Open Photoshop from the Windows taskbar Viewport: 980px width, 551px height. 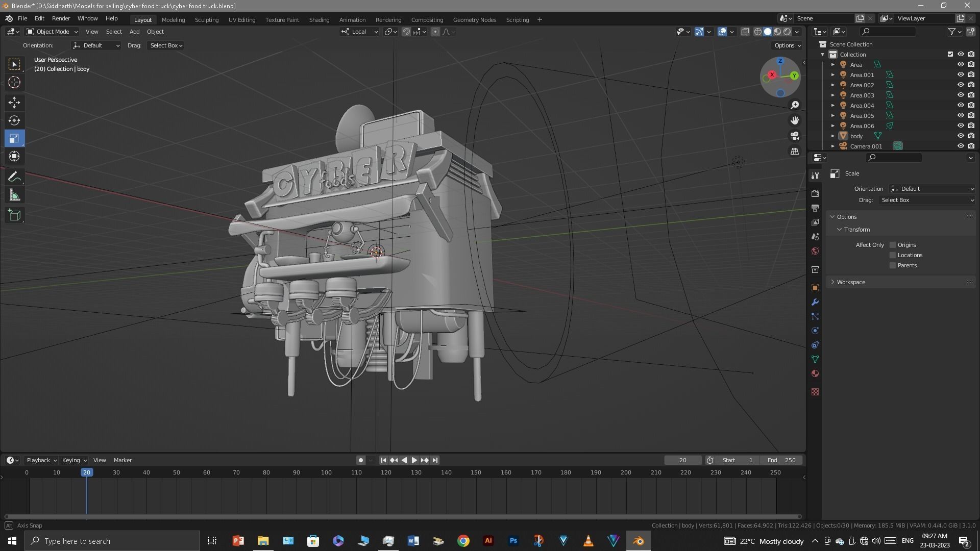click(513, 541)
